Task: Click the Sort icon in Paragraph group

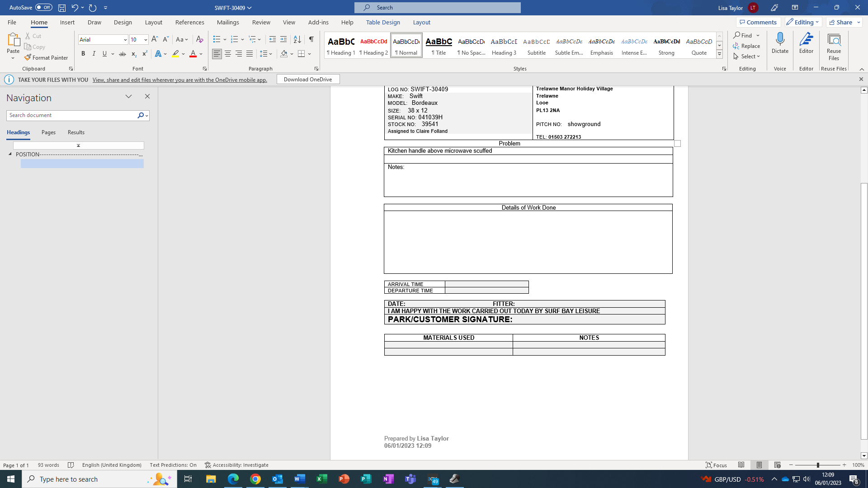Action: [x=297, y=39]
